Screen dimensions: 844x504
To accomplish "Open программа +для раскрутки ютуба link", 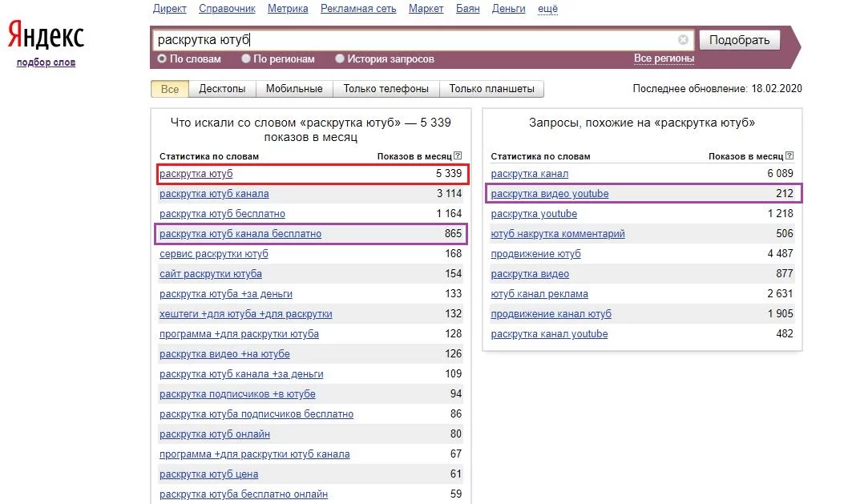I will pos(239,334).
